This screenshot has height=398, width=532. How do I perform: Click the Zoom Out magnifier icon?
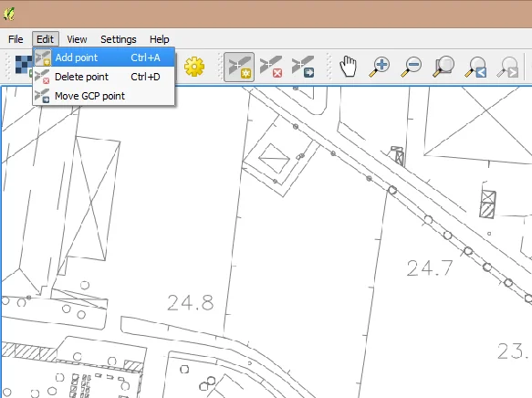pyautogui.click(x=411, y=67)
